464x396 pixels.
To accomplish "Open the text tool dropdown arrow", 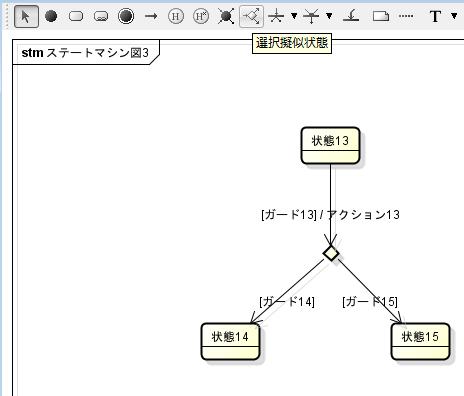I will [454, 16].
